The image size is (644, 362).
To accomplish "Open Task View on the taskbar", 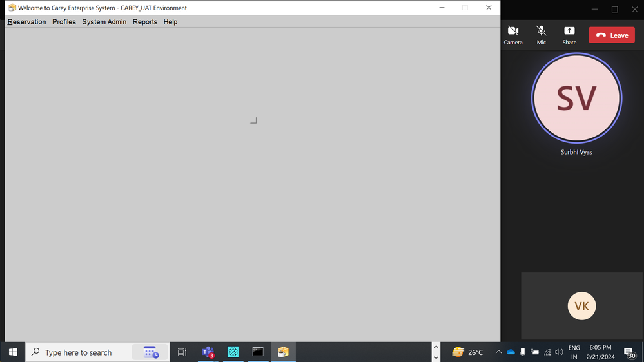I will [x=182, y=352].
